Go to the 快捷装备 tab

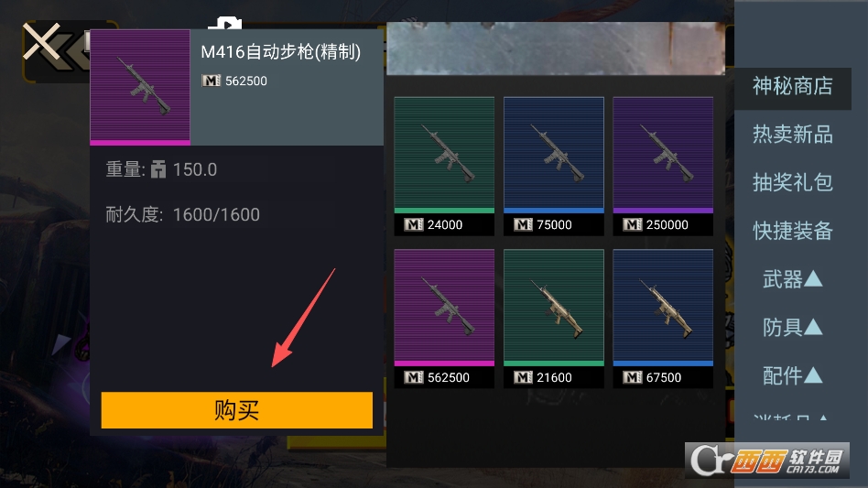coord(792,231)
